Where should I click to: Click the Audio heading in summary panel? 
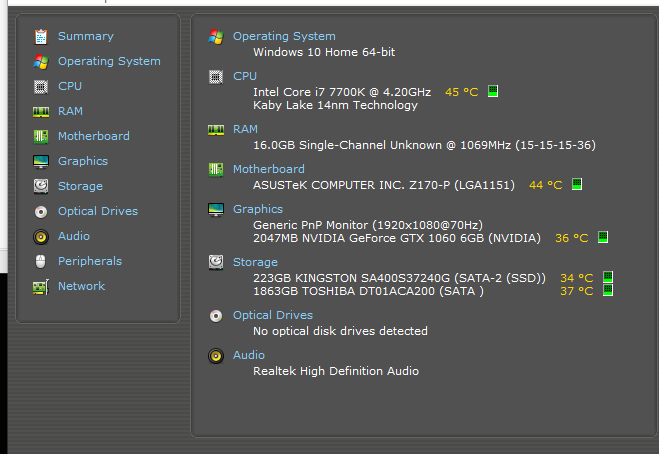(249, 355)
